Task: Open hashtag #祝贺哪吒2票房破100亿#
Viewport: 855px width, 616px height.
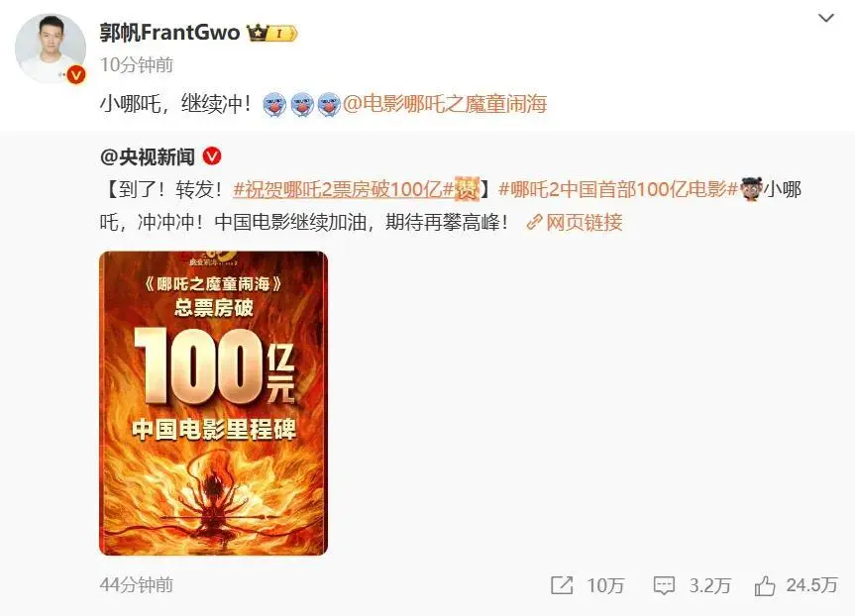Action: [x=344, y=190]
